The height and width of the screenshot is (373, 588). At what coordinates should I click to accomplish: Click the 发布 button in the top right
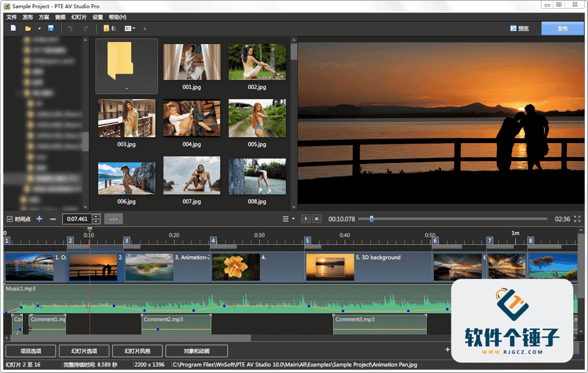pos(562,28)
